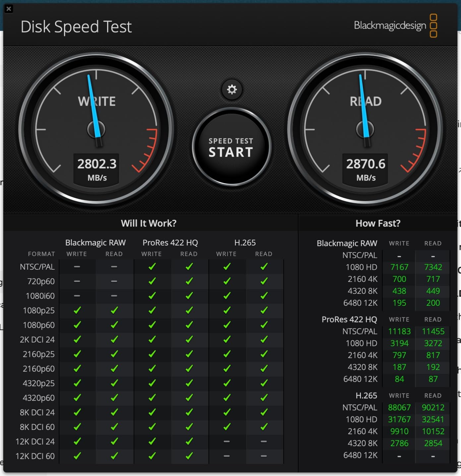Click the 2K DCI 24 format row label
The width and height of the screenshot is (461, 476).
click(37, 340)
